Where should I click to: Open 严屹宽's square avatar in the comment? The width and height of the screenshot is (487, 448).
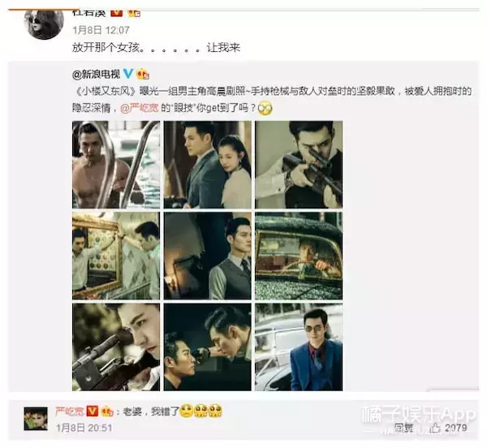tap(36, 419)
